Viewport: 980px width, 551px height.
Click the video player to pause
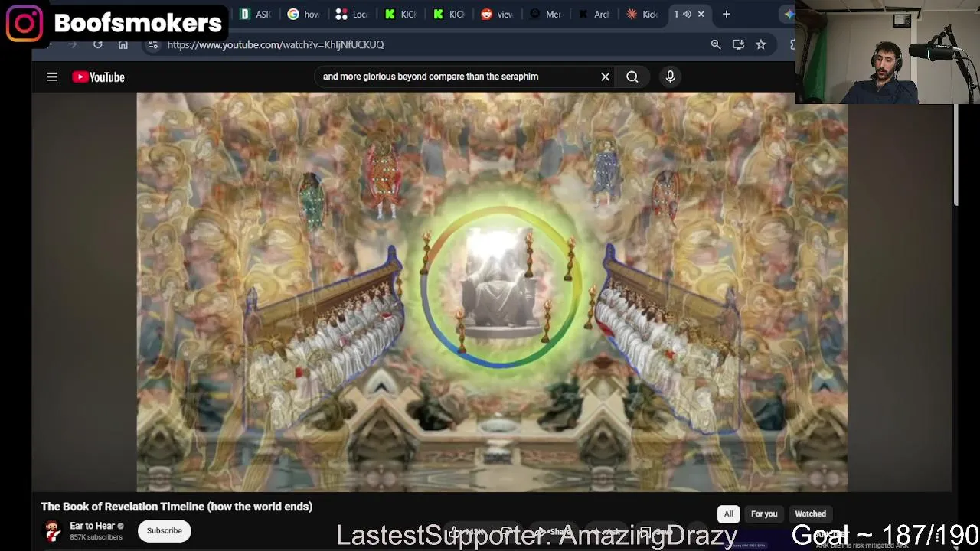tap(492, 292)
